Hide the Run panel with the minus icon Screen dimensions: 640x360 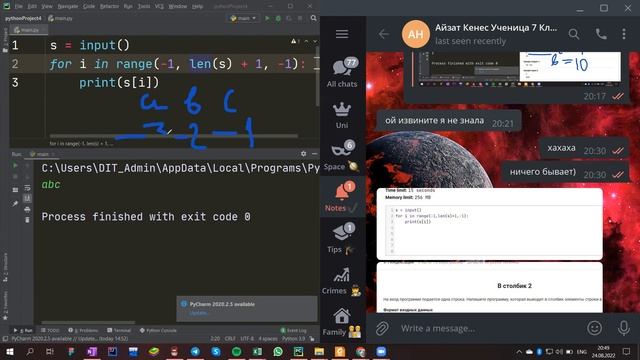click(314, 153)
